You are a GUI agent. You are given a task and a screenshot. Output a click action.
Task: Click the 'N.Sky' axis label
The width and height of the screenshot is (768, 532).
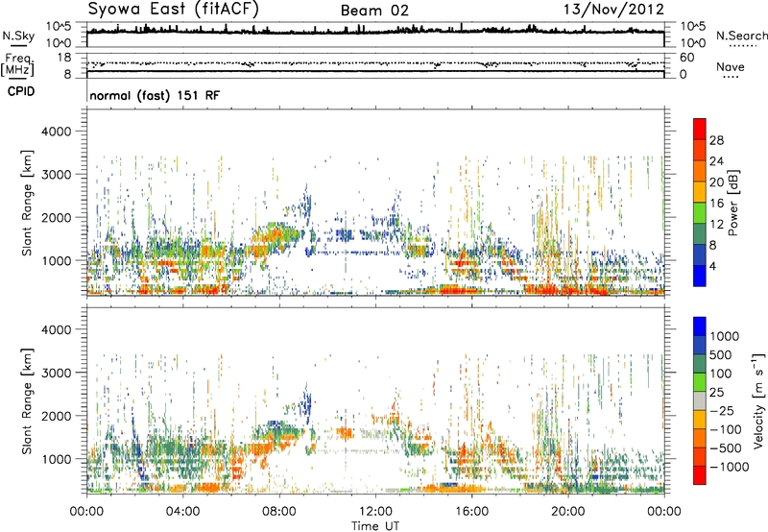[x=18, y=36]
